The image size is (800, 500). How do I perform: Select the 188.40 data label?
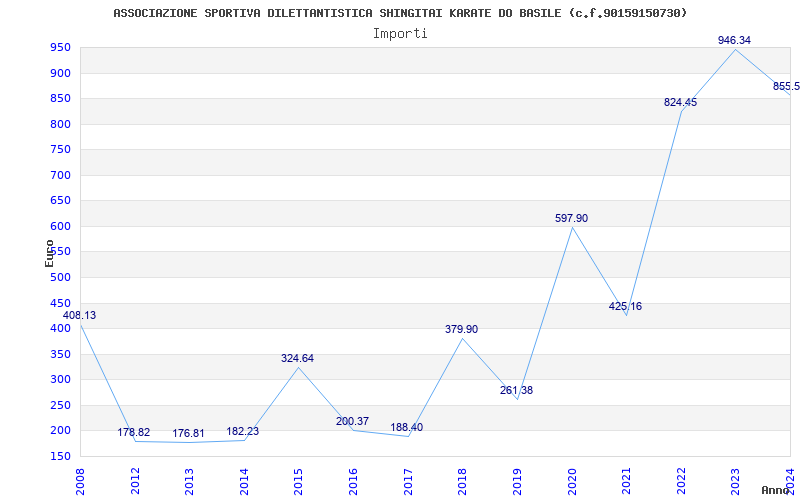tap(407, 427)
